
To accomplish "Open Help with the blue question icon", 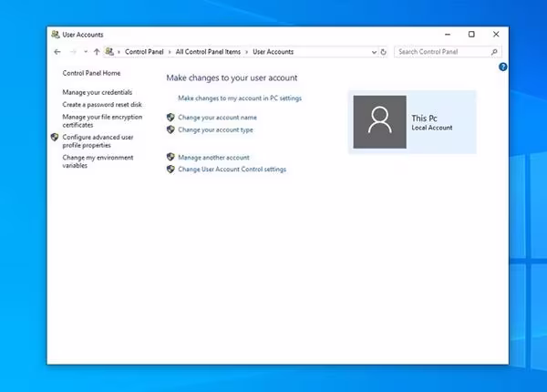I will (x=502, y=67).
